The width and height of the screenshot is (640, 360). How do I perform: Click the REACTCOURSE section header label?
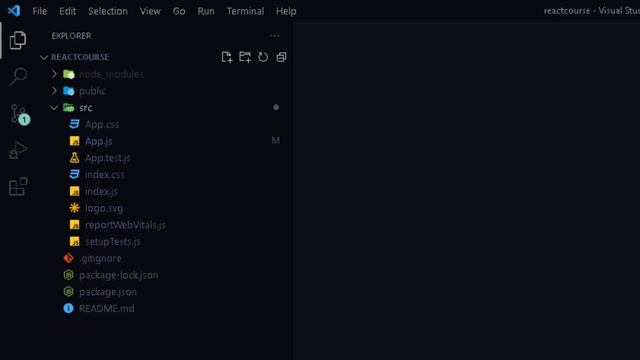click(80, 57)
